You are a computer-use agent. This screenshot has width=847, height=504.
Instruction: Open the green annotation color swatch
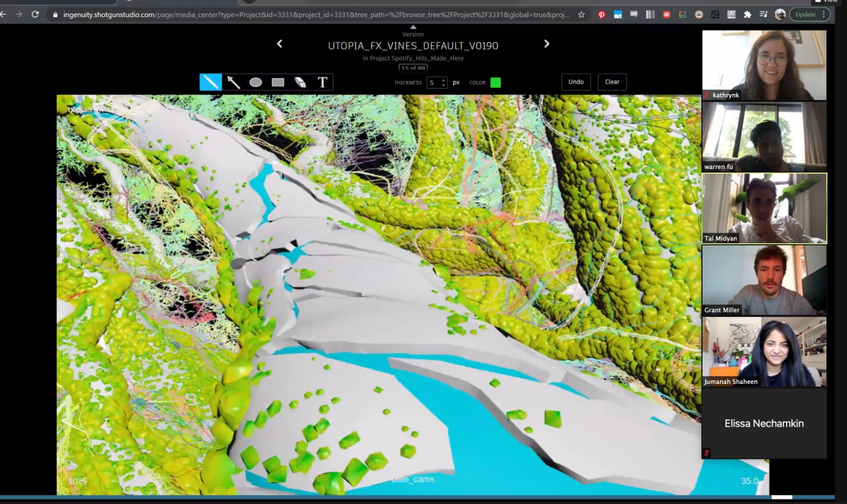click(495, 83)
